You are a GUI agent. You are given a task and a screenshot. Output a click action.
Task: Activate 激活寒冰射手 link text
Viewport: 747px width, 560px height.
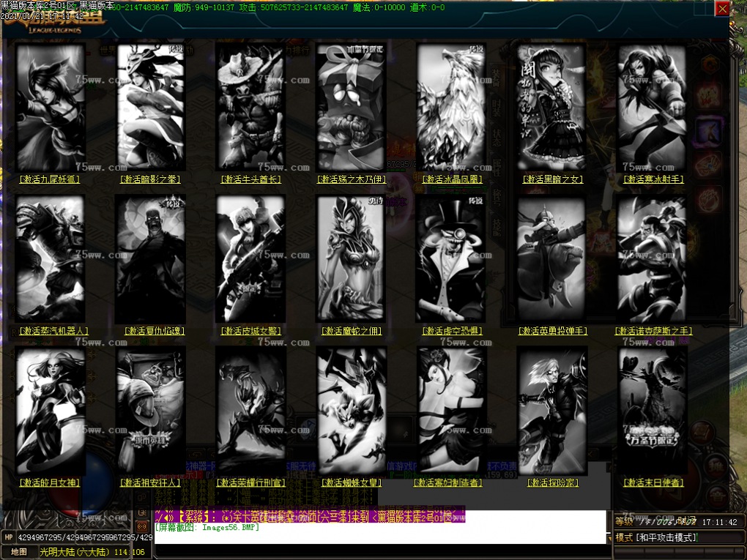(x=653, y=179)
